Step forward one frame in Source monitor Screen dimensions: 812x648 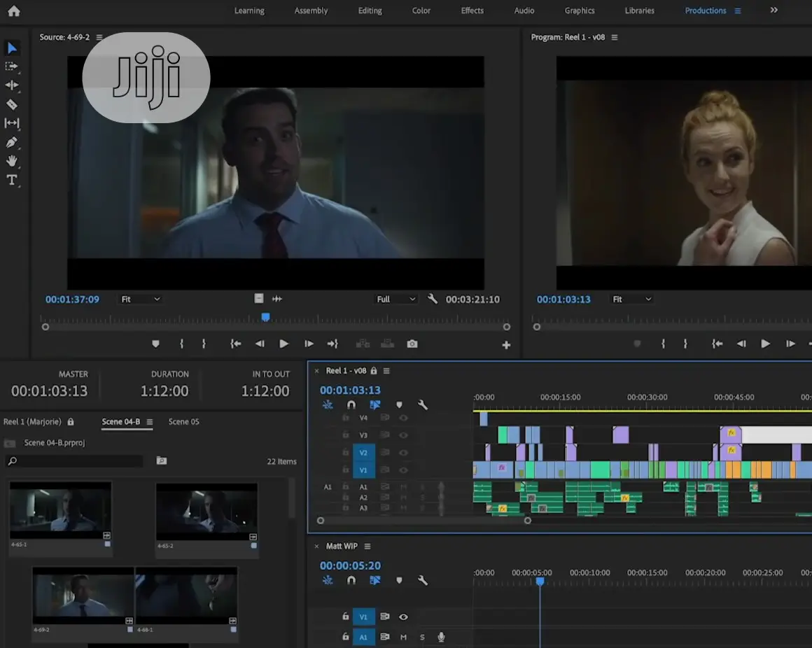[x=309, y=344]
